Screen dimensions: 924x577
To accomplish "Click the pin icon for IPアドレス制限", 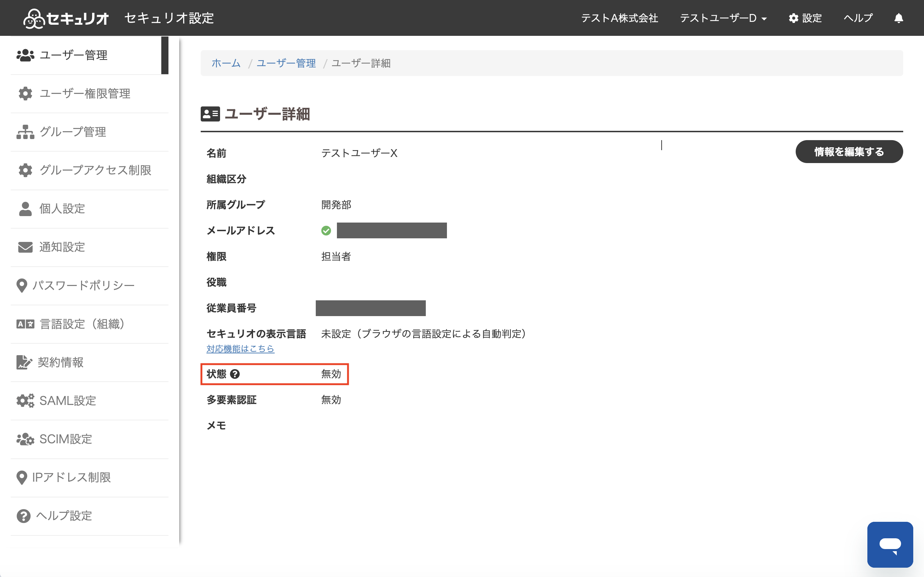I will (x=22, y=477).
